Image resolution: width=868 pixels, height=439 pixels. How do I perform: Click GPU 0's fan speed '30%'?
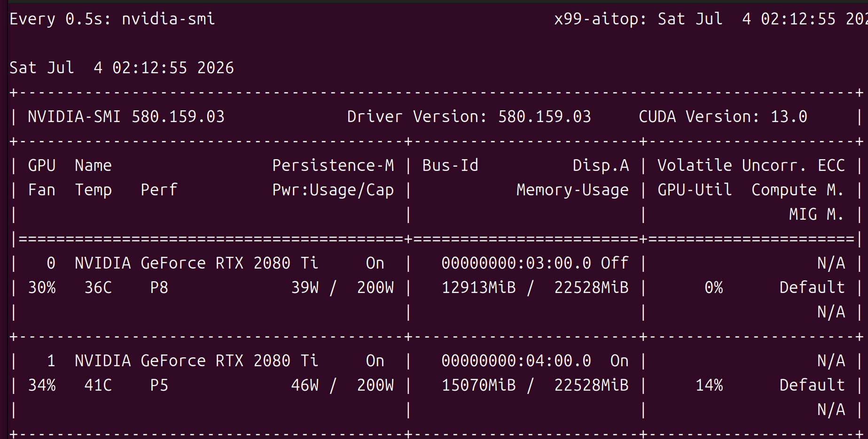click(x=42, y=287)
